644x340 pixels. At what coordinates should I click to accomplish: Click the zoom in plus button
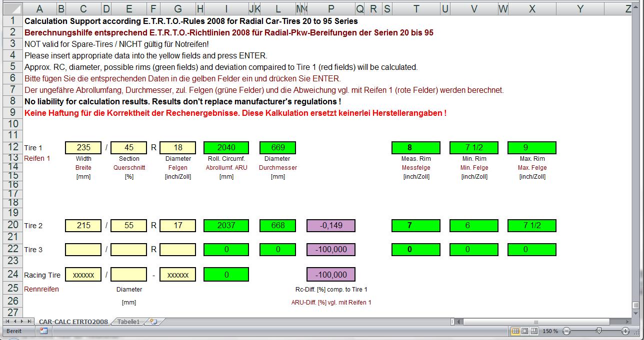[625, 331]
